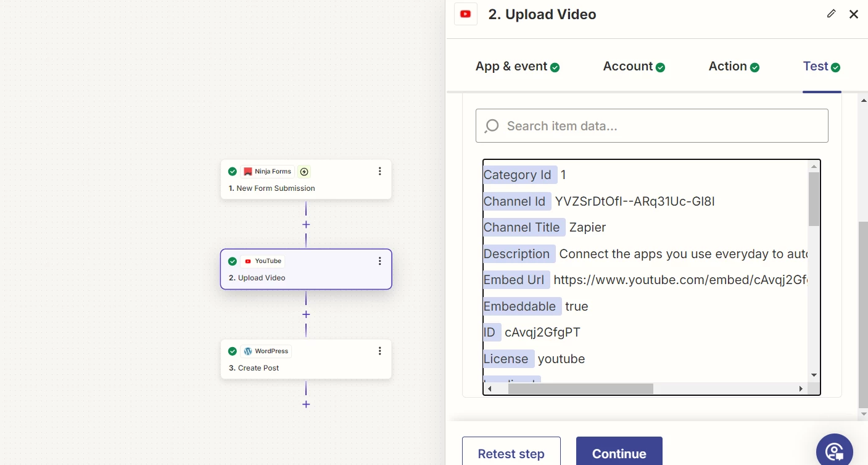Screen dimensions: 868x465
Task: Open the Create Post step three-dot menu
Action: [380, 351]
